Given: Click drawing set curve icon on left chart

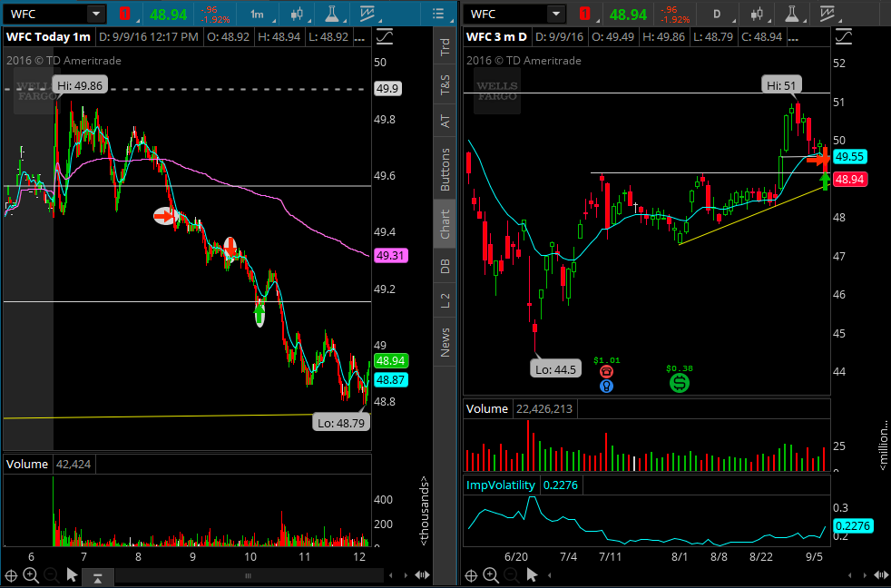Looking at the screenshot, I should coord(385,37).
